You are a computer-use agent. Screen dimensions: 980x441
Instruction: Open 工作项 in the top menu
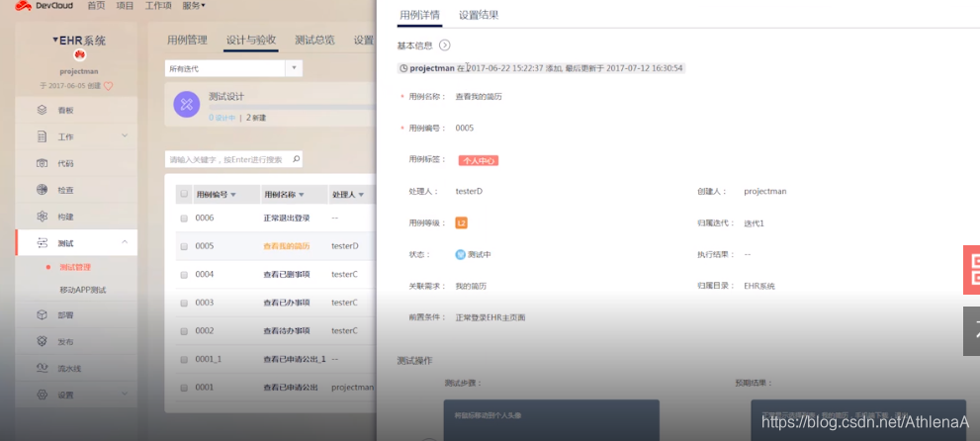[x=158, y=6]
